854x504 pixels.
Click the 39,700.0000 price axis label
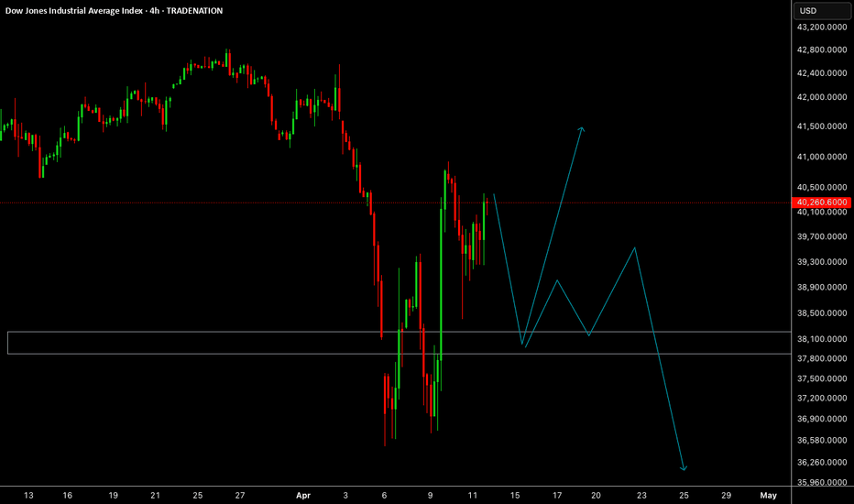tap(822, 236)
